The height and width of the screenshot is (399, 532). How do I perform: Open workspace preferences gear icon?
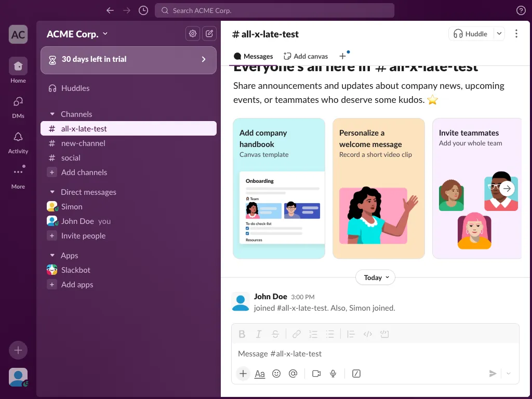[x=192, y=34]
